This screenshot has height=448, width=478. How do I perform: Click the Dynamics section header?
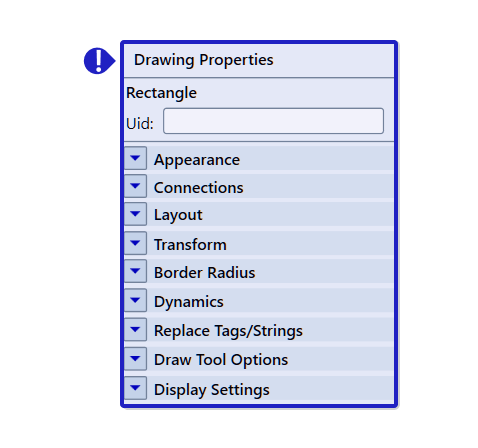point(259,301)
